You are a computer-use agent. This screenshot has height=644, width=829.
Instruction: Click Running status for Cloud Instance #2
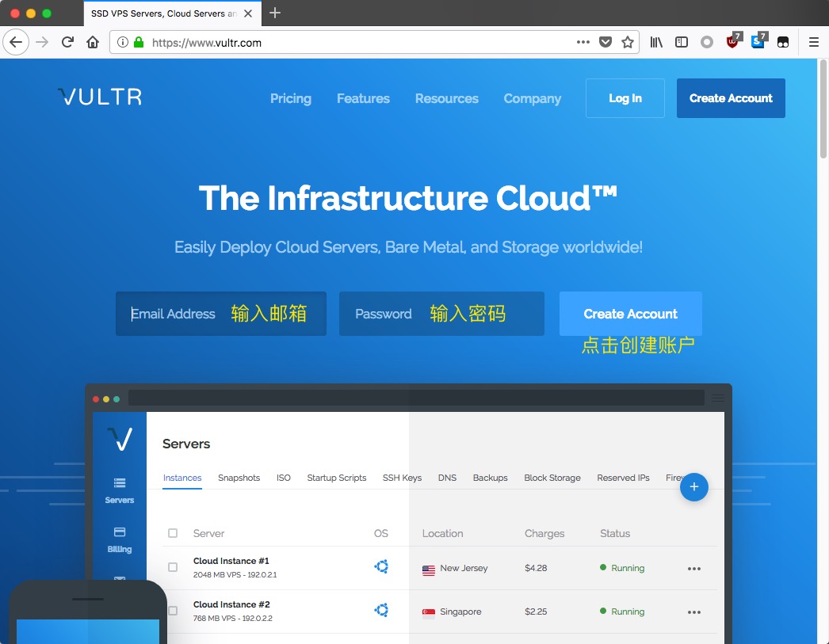pos(622,612)
